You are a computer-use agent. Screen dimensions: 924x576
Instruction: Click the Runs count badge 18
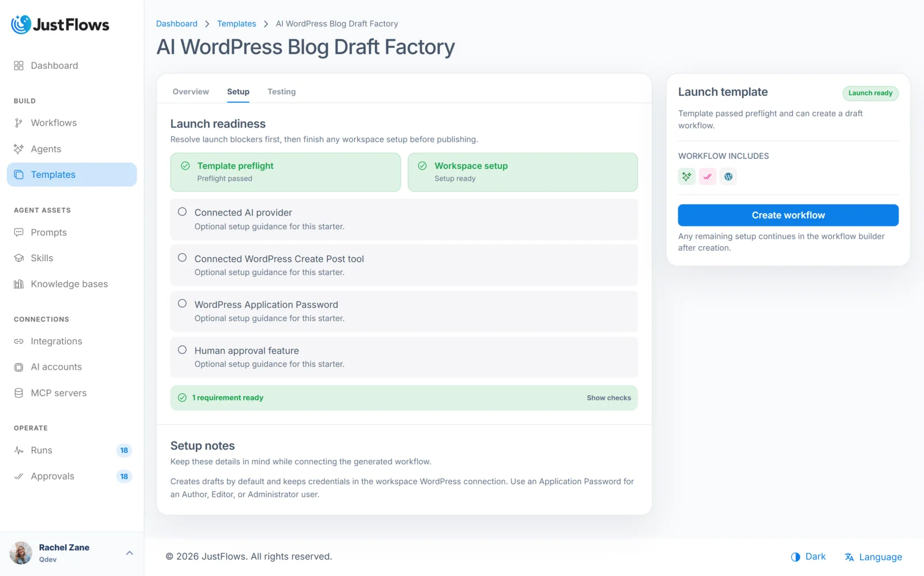pyautogui.click(x=124, y=450)
